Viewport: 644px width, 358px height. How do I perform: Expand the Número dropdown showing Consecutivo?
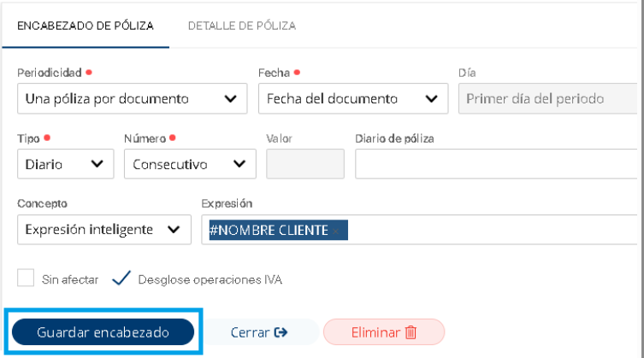(189, 165)
